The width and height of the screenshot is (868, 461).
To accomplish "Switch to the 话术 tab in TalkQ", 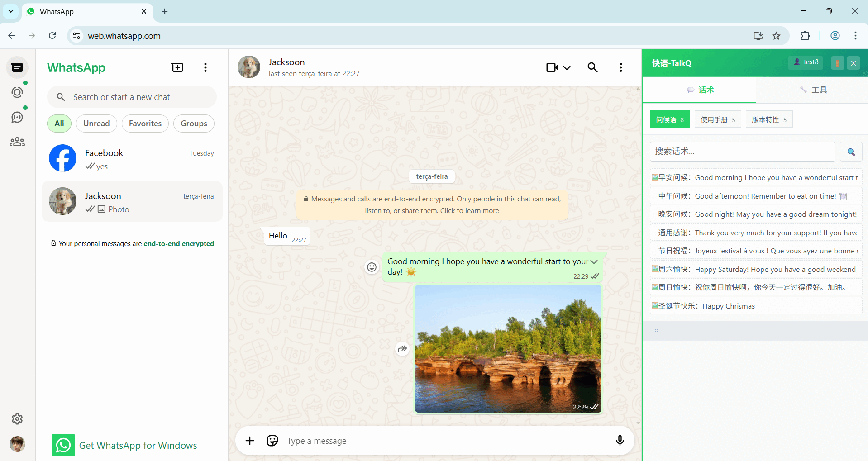I will [700, 90].
